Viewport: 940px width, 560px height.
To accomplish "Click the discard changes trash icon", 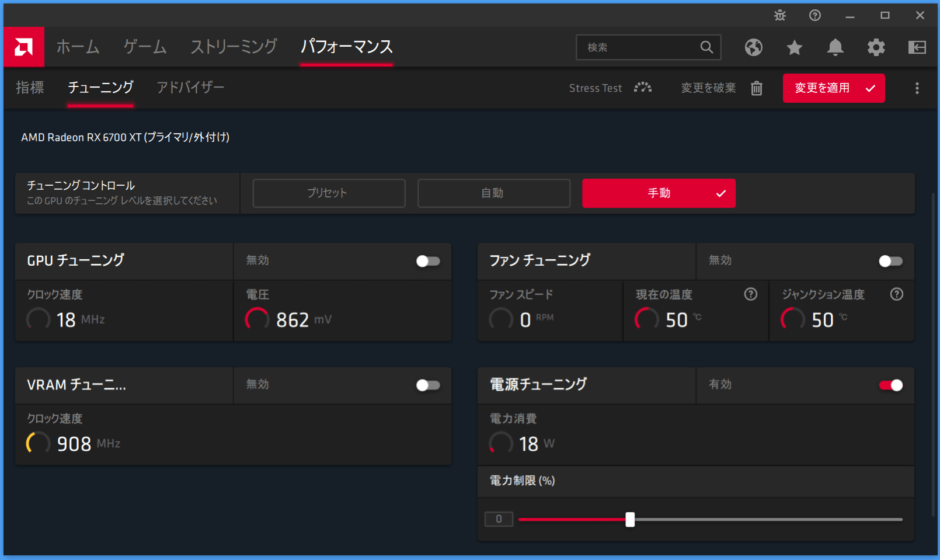I will [757, 88].
